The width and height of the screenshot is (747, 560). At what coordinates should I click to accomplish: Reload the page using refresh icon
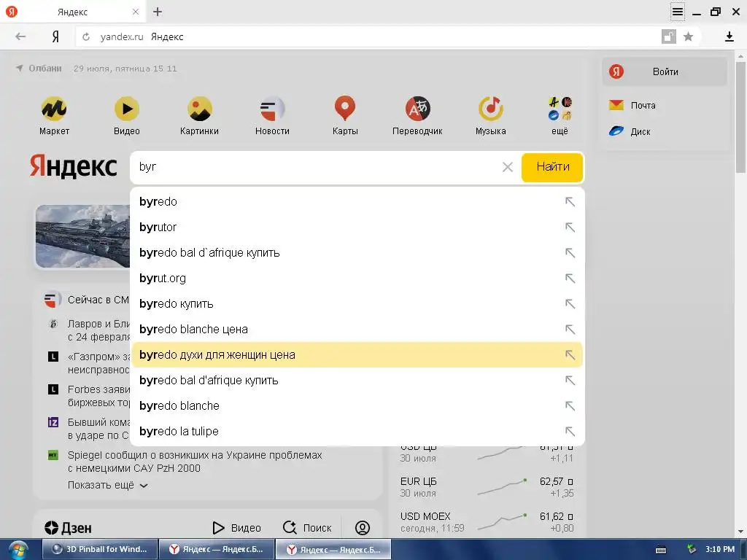tap(86, 36)
